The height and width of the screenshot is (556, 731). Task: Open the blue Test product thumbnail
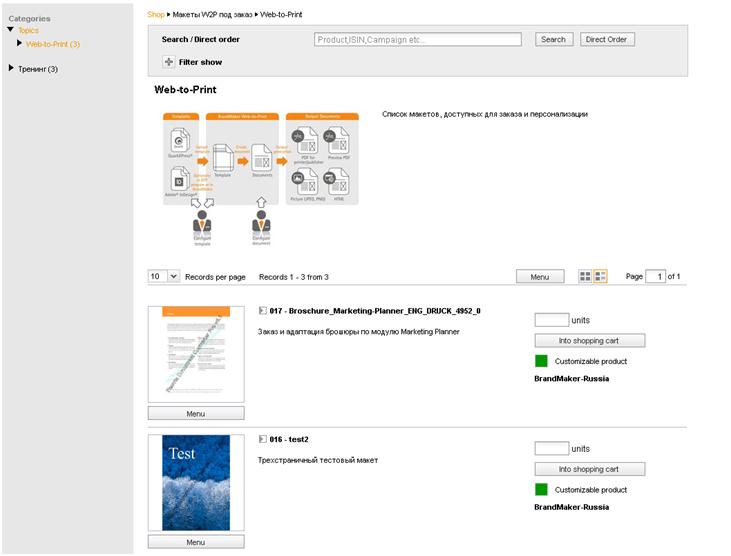coord(196,483)
